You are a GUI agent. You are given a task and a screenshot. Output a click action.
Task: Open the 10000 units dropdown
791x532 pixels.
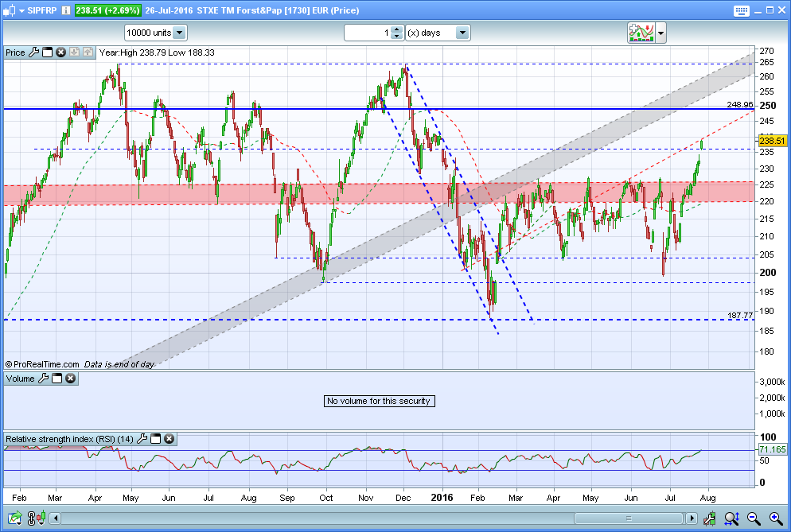point(156,33)
